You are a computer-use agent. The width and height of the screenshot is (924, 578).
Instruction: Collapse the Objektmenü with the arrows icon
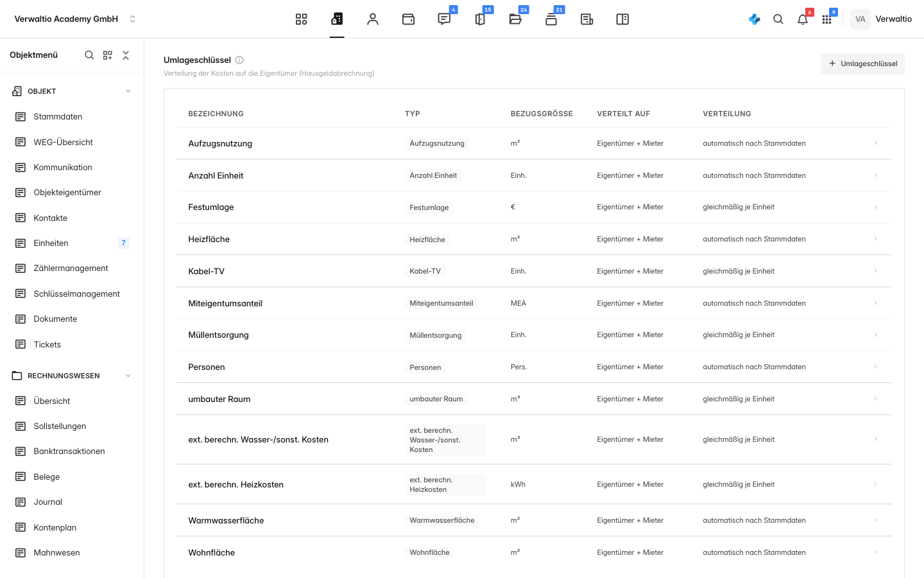click(x=126, y=55)
